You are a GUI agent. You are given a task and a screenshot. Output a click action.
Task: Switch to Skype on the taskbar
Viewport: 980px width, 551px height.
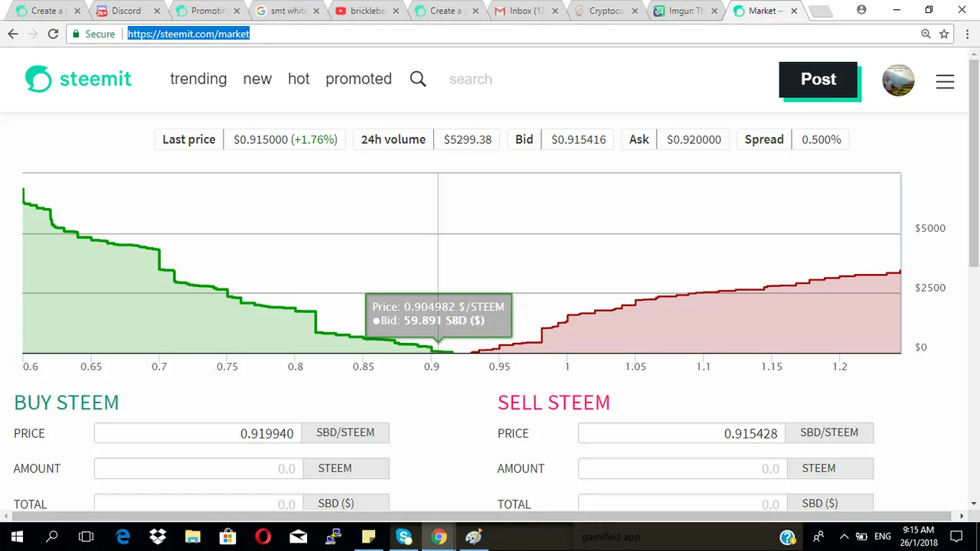403,536
